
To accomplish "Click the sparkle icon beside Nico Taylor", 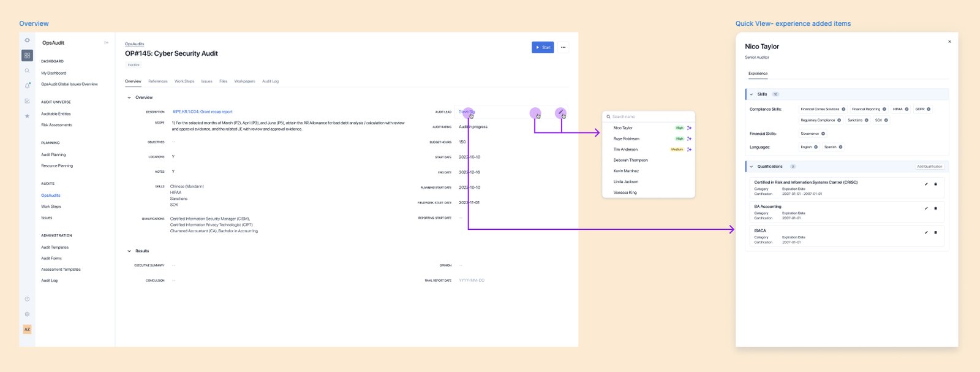I will click(x=689, y=128).
